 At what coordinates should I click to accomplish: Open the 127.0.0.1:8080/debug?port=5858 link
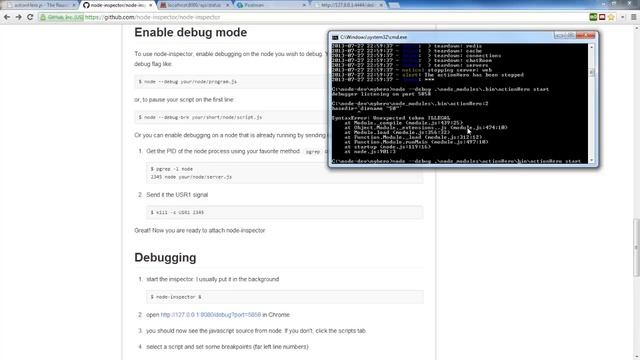[211, 315]
